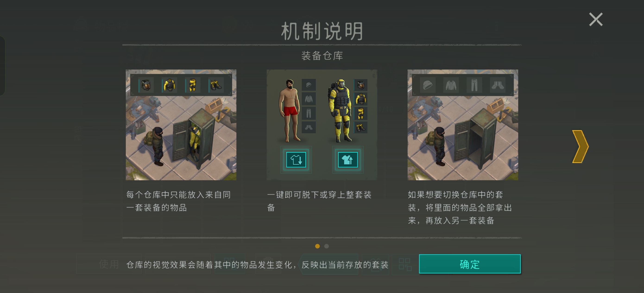The width and height of the screenshot is (644, 293).
Task: Click the empty jacket slot in the third image
Action: pyautogui.click(x=451, y=85)
